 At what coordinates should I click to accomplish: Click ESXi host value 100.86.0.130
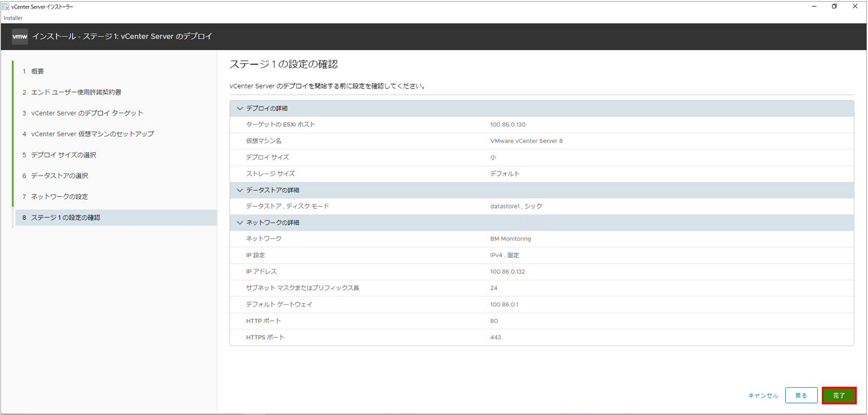508,125
